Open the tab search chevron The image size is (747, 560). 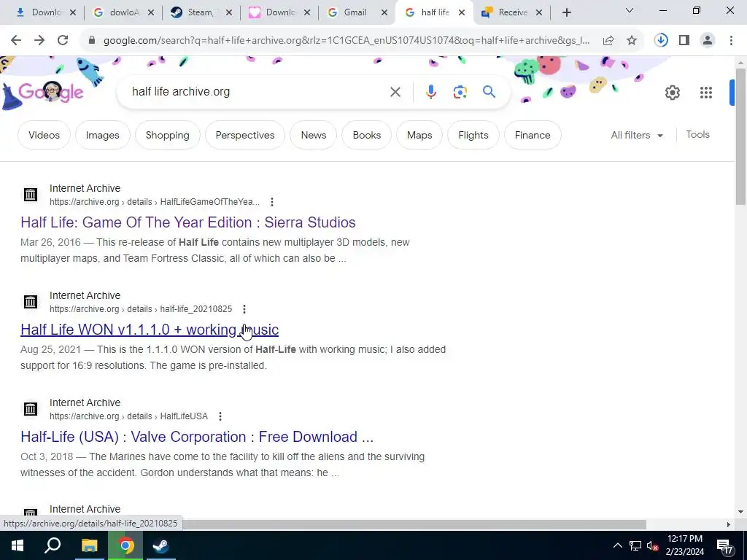pyautogui.click(x=630, y=10)
